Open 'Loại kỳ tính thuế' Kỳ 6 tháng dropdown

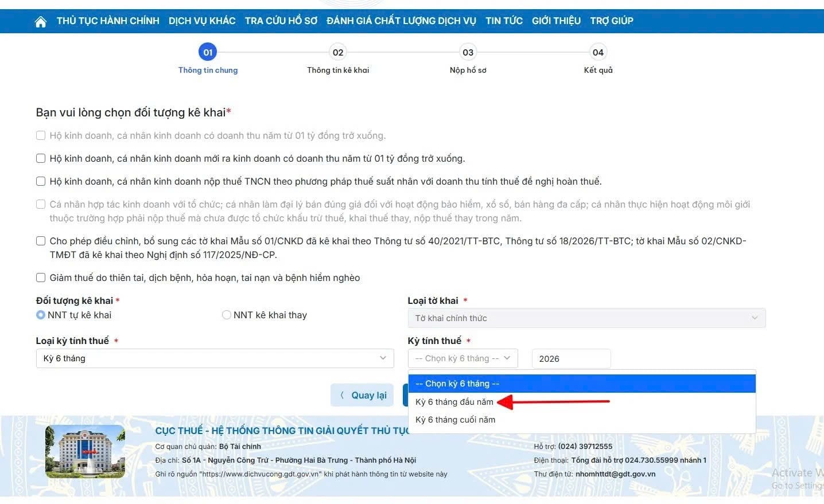click(215, 358)
